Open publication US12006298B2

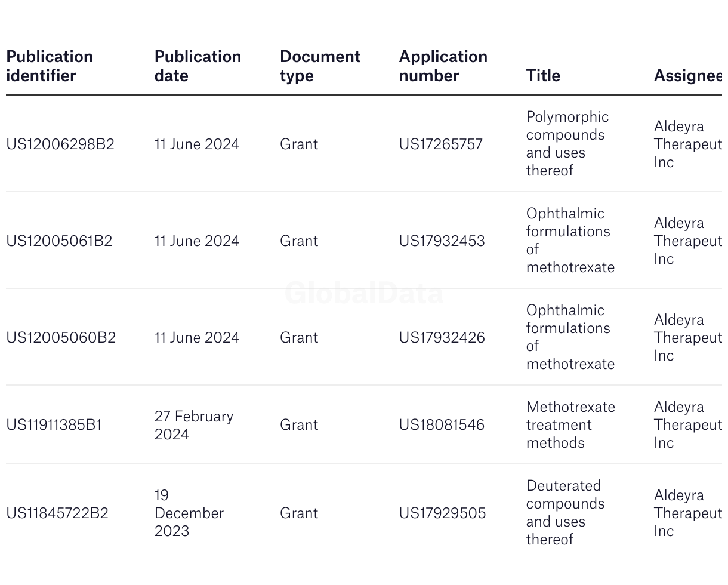60,144
